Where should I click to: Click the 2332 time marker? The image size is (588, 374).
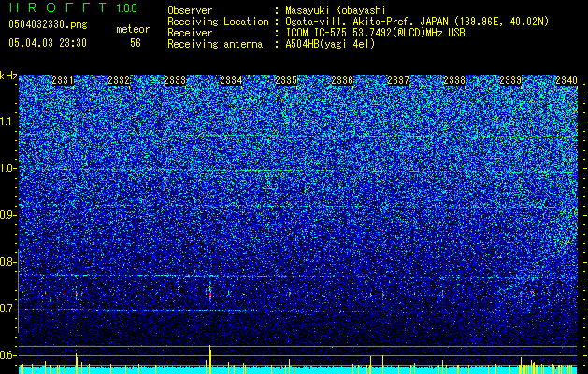pyautogui.click(x=119, y=80)
